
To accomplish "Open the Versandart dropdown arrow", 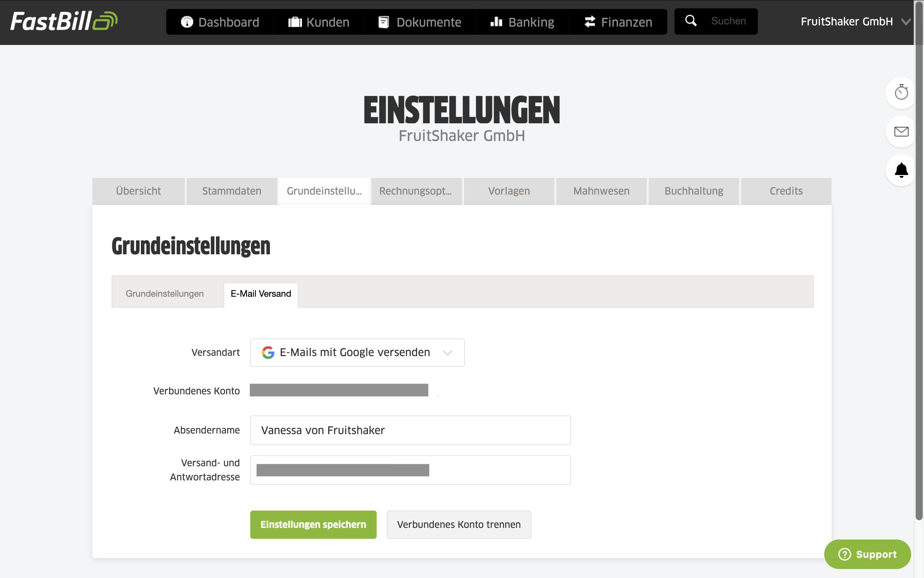I will (448, 353).
